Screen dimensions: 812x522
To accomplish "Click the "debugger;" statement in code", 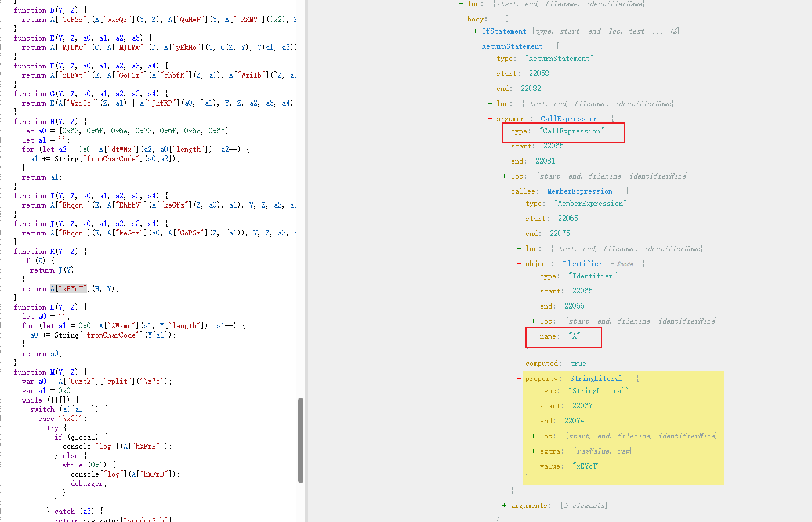I will pyautogui.click(x=89, y=484).
